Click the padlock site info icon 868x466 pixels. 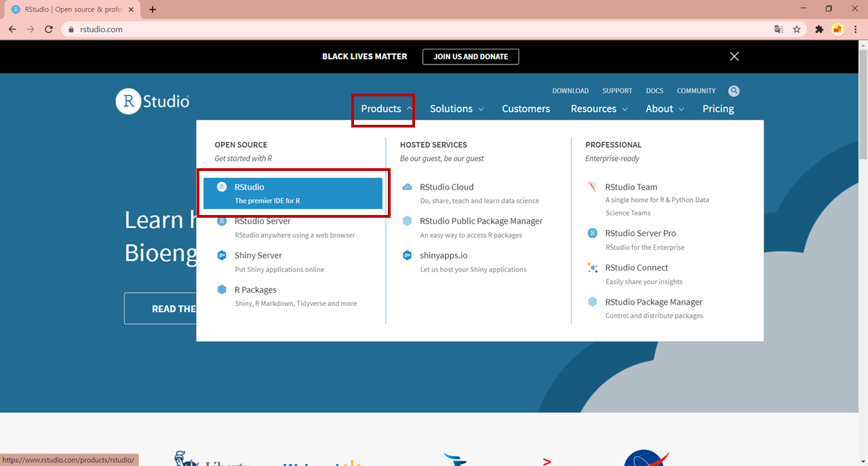71,30
